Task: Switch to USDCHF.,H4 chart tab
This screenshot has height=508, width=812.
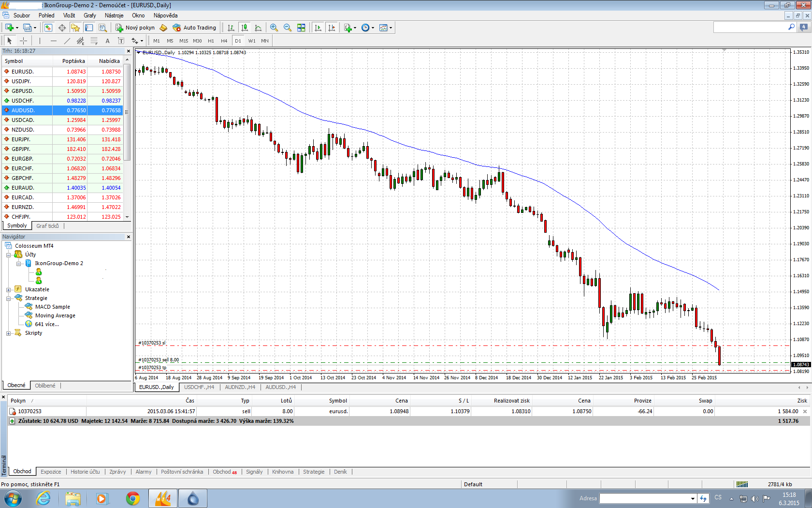Action: (x=199, y=387)
